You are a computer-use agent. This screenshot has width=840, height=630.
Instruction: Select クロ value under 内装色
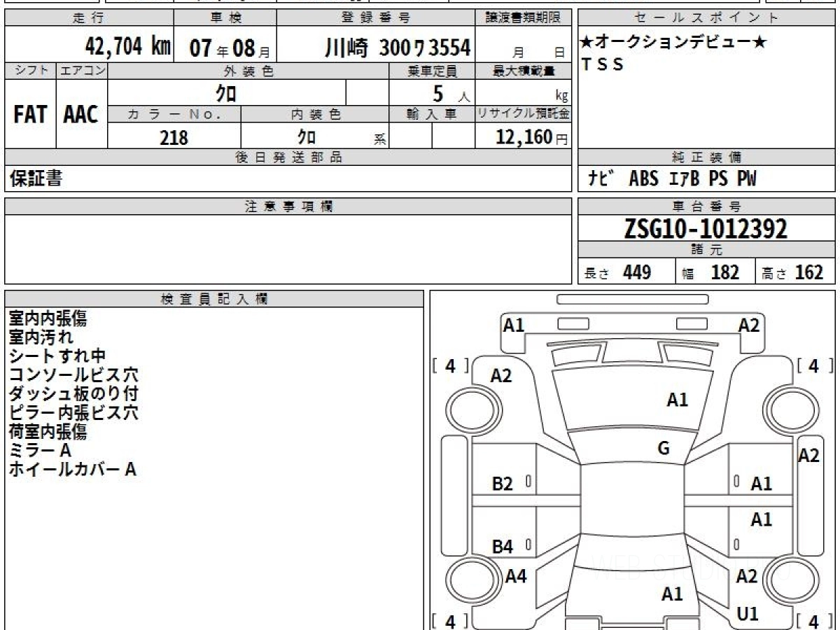(306, 136)
